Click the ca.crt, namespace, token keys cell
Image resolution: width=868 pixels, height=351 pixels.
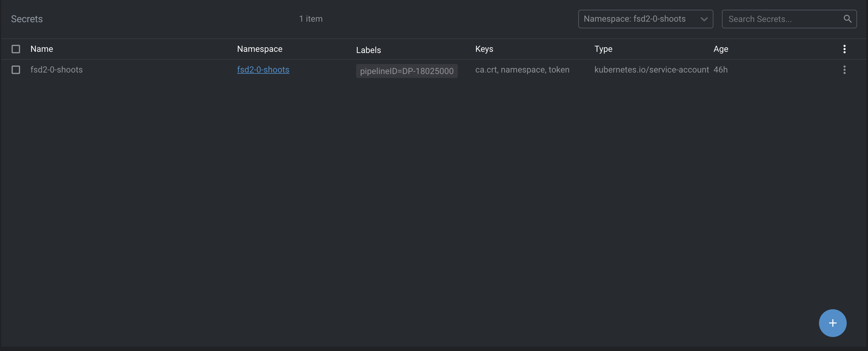click(x=522, y=69)
